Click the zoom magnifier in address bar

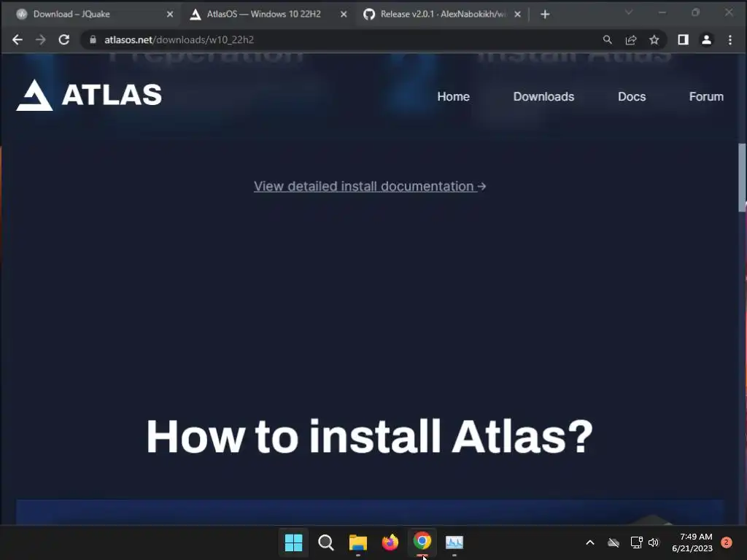pyautogui.click(x=607, y=40)
